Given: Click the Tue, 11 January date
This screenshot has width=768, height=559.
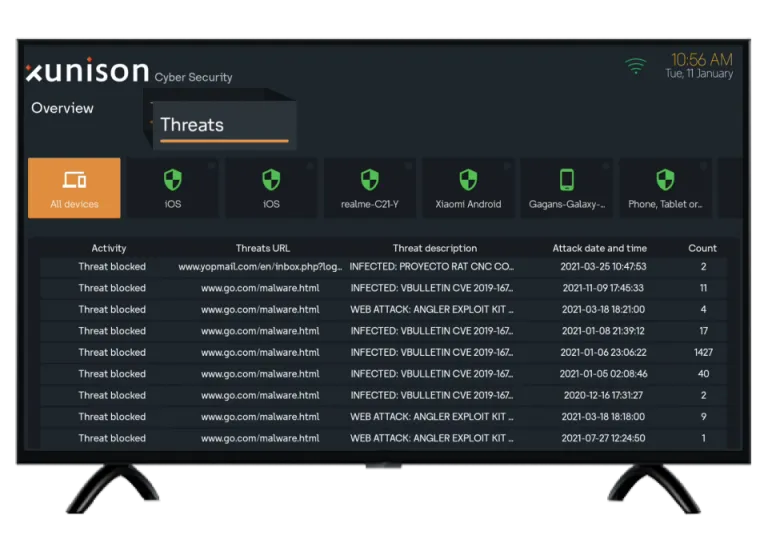Looking at the screenshot, I should 699,73.
